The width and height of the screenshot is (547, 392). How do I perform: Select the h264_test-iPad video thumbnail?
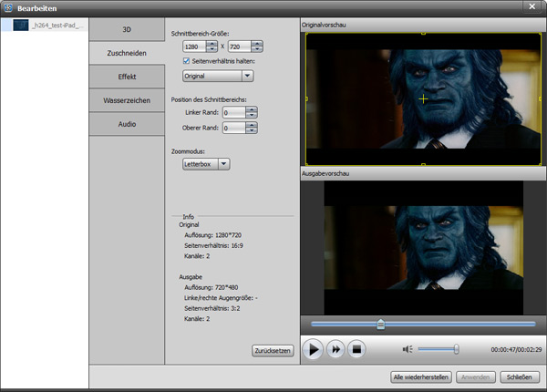click(21, 26)
